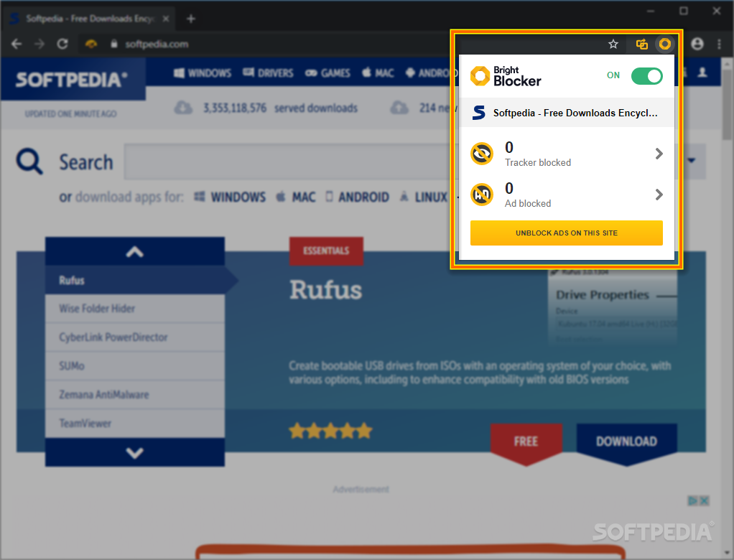Viewport: 734px width, 560px height.
Task: Click the '3,353,118,576 served downloads' text
Action: (280, 108)
